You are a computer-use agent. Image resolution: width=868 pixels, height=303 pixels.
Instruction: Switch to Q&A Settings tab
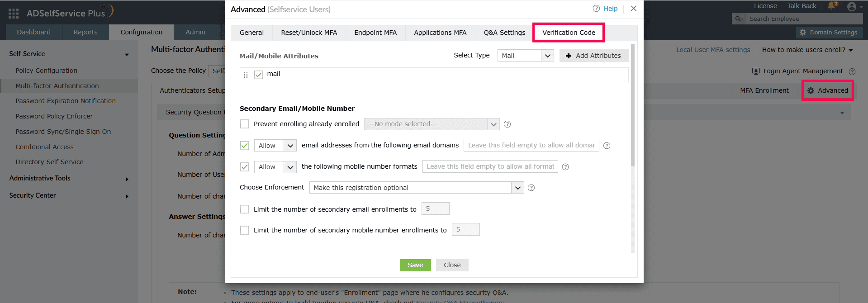(x=504, y=33)
